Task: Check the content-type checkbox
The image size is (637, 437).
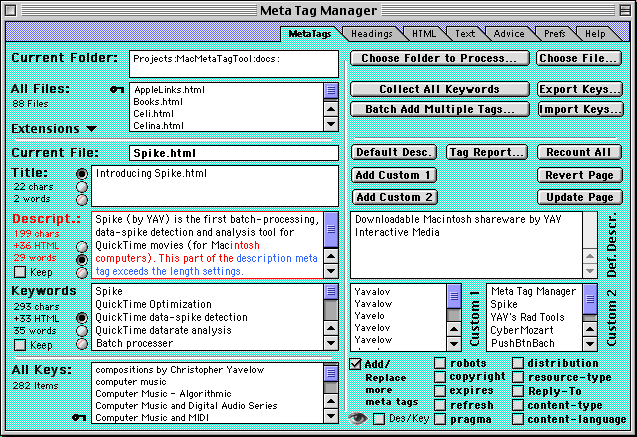Action: [518, 405]
